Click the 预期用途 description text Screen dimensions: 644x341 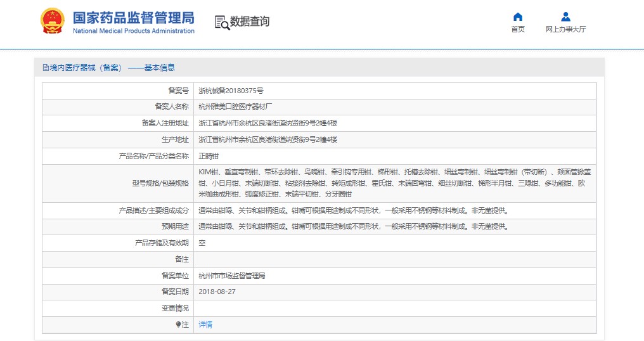(x=353, y=226)
